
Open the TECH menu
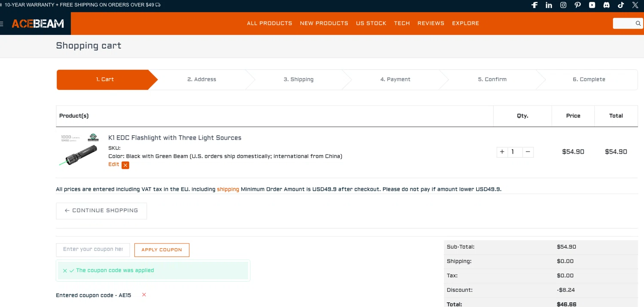pyautogui.click(x=402, y=23)
